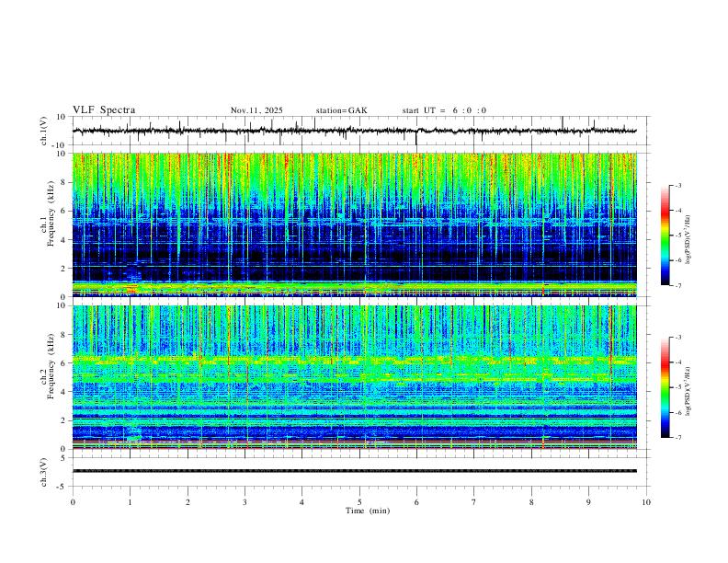Click the "4" kHz tick on ch.1 spectrogram
This screenshot has height=563, width=728.
(x=64, y=240)
